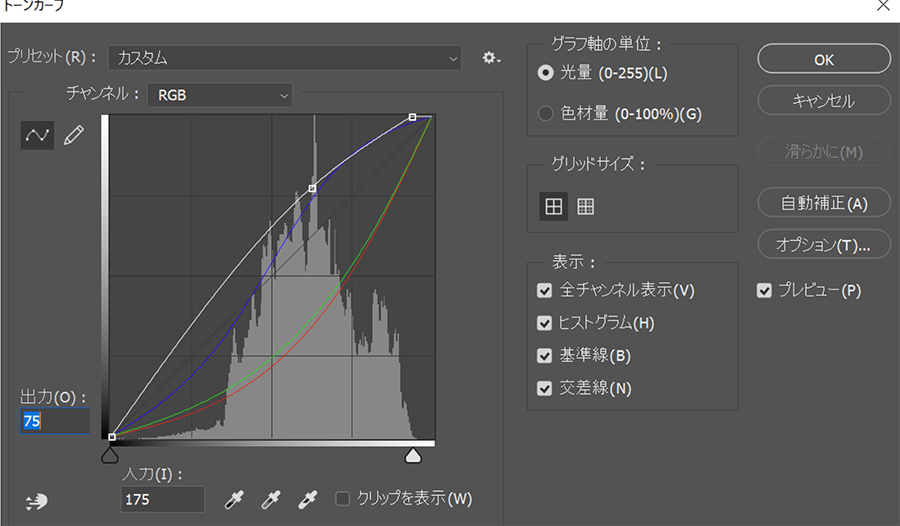Click the 自動補正 button
900x526 pixels.
click(824, 203)
